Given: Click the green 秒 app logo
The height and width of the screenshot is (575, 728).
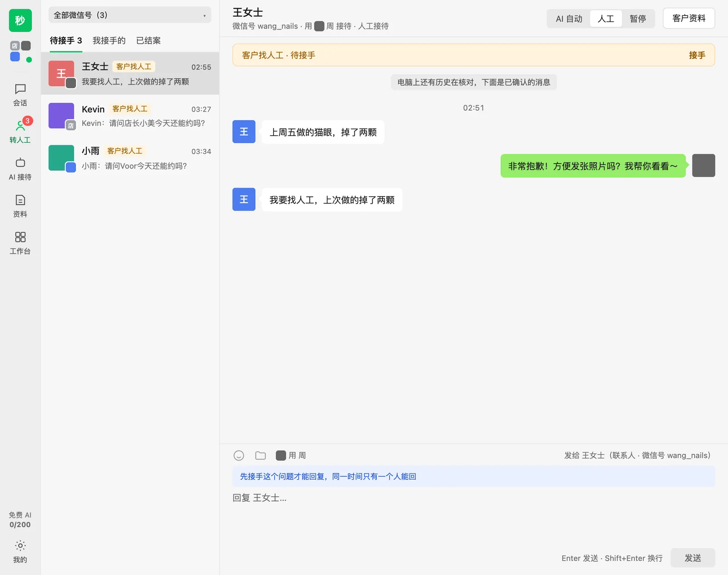Looking at the screenshot, I should 20,20.
